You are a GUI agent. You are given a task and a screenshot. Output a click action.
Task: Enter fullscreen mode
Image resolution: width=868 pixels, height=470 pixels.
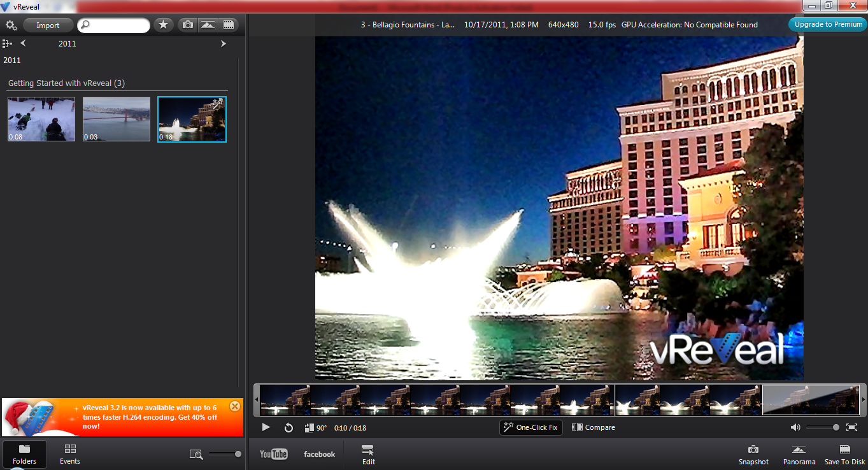851,427
